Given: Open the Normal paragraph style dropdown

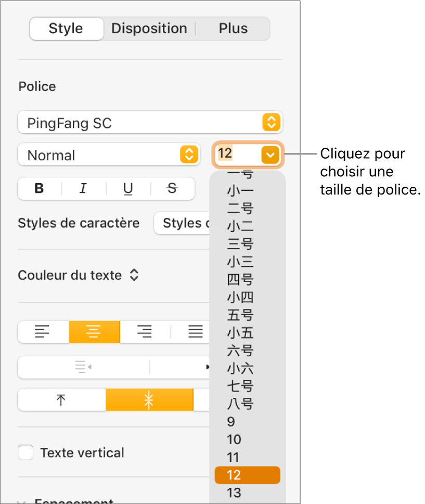Looking at the screenshot, I should 109,154.
